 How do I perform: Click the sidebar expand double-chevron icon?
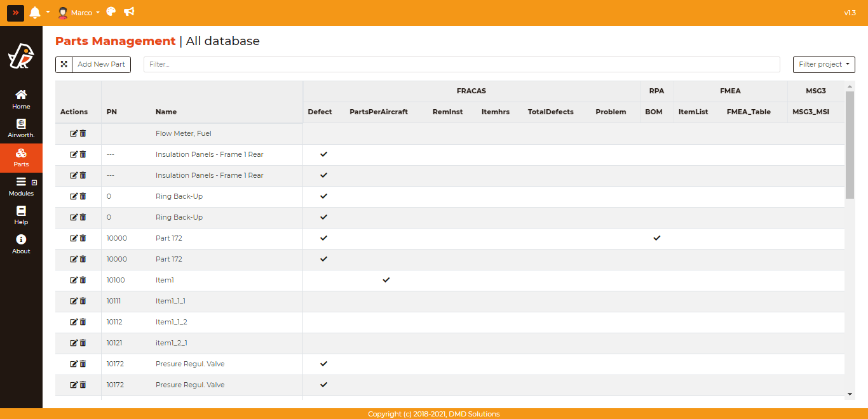coord(15,13)
